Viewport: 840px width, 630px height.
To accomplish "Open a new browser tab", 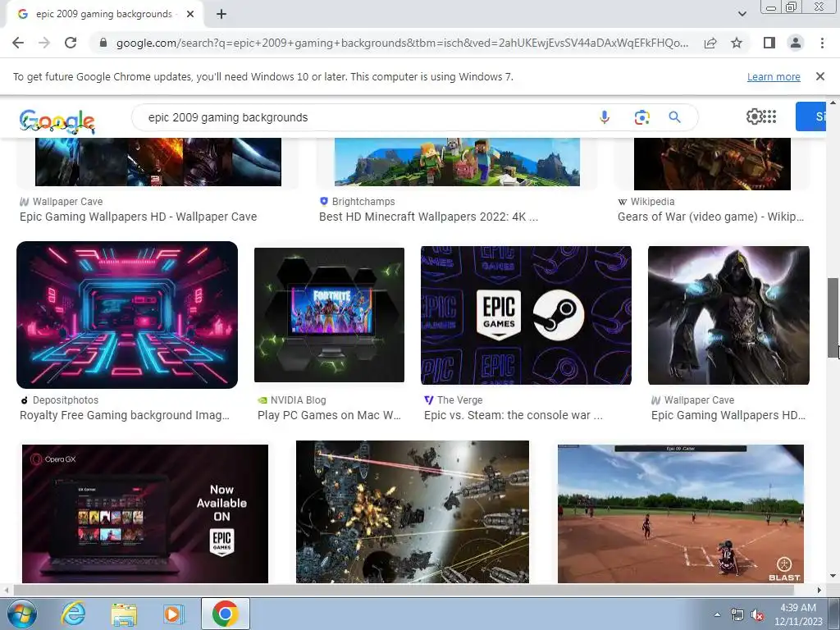I will pyautogui.click(x=221, y=15).
